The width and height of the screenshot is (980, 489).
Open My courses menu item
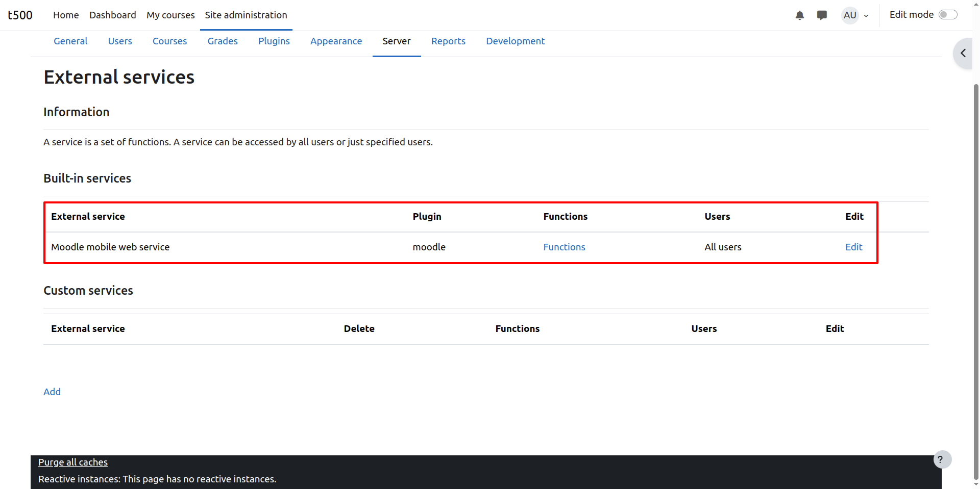tap(170, 15)
